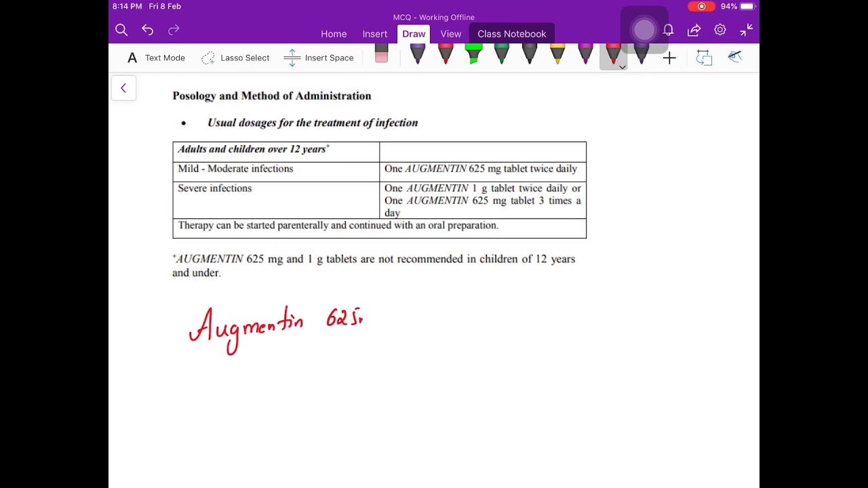Screen dimensions: 868x488
Task: Click 'One AUGMENTIN 625 mg tablet twice daily'
Action: coord(481,169)
